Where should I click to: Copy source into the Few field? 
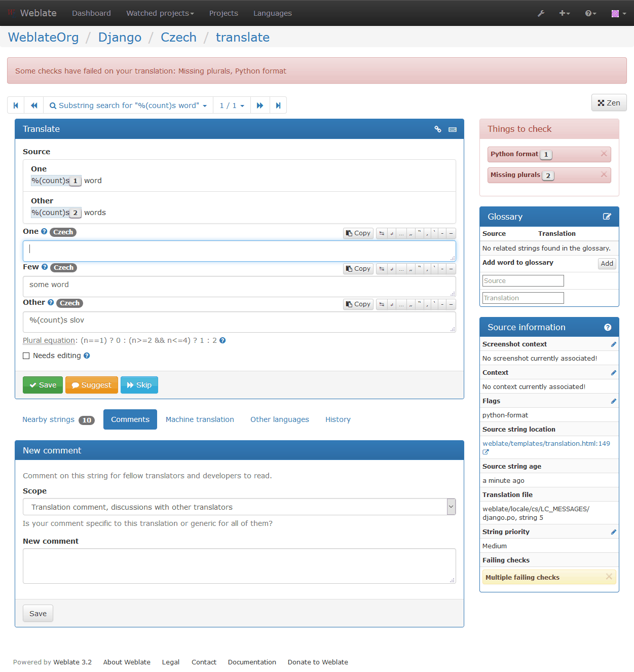pos(358,269)
